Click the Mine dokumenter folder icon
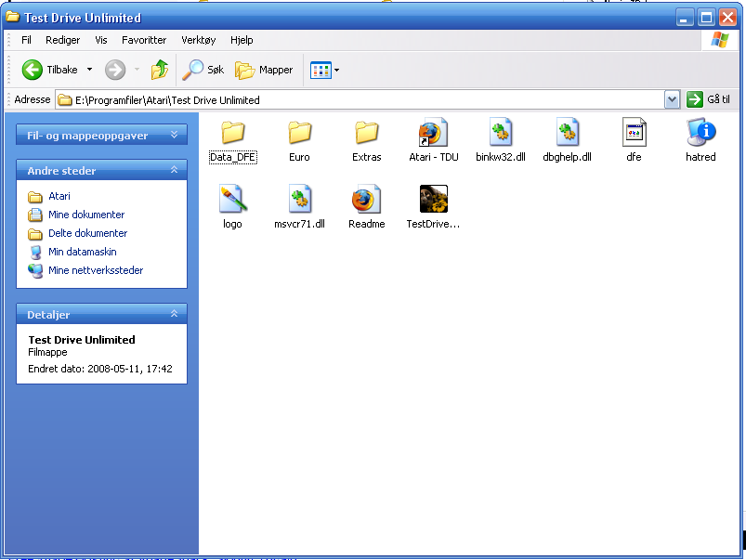746x560 pixels. [x=34, y=215]
